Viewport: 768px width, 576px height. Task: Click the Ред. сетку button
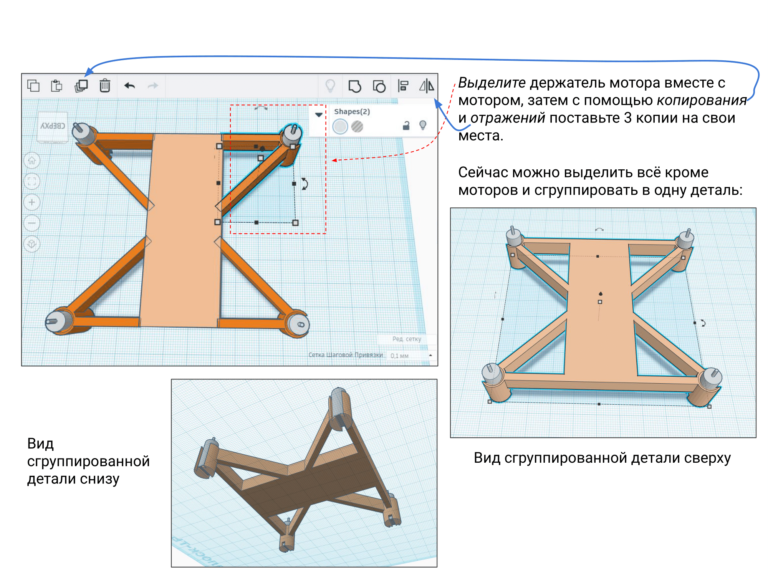(x=407, y=339)
